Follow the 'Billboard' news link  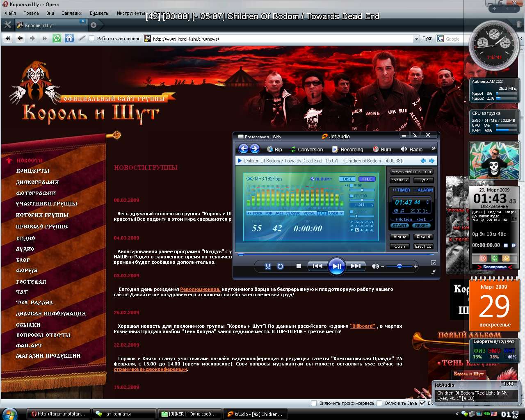point(363,326)
